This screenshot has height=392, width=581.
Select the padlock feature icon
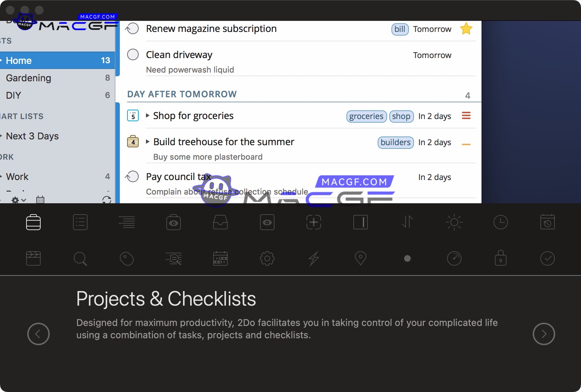pos(501,258)
